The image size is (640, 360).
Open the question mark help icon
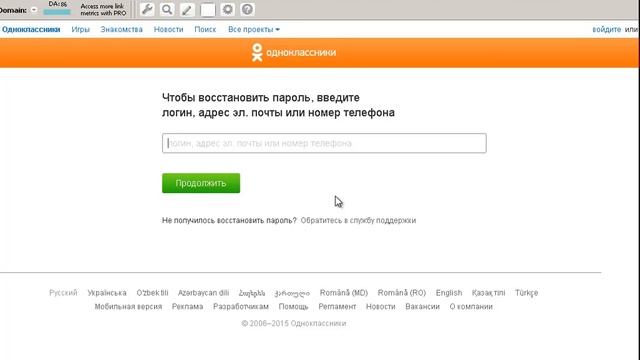point(247,9)
